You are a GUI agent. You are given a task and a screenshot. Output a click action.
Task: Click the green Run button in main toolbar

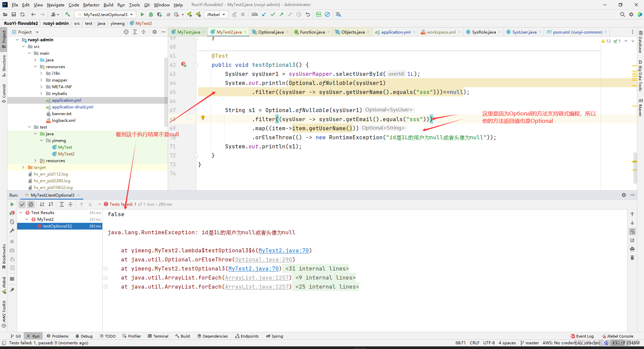coord(142,14)
